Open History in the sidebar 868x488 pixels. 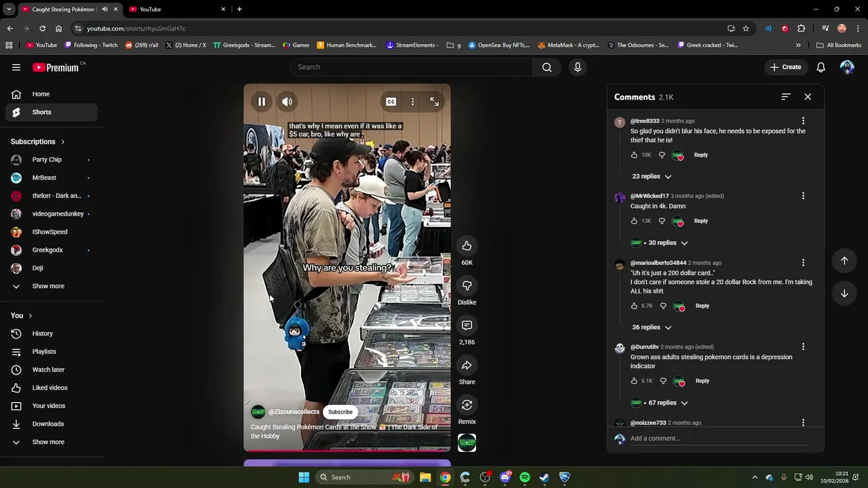51,333
